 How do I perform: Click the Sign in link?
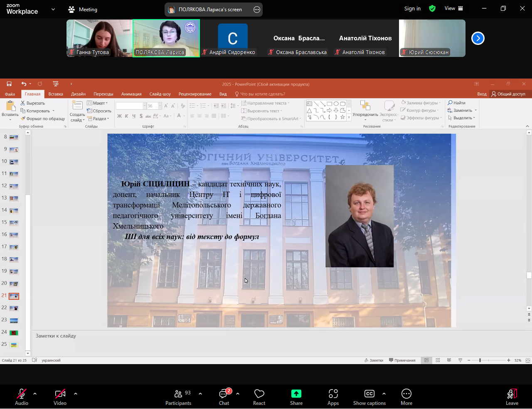(x=412, y=8)
